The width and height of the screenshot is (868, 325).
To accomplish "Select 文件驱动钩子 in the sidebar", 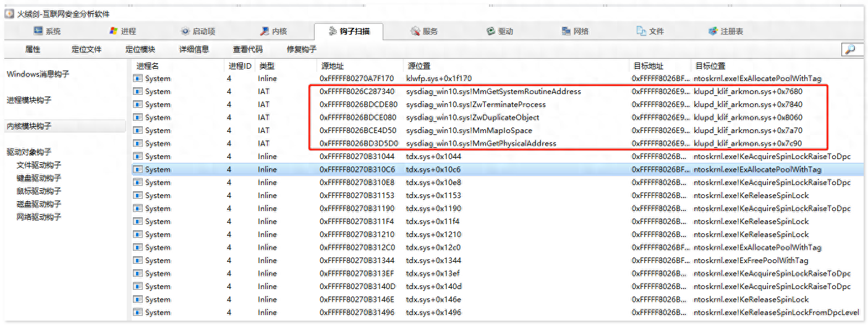I will tap(39, 165).
